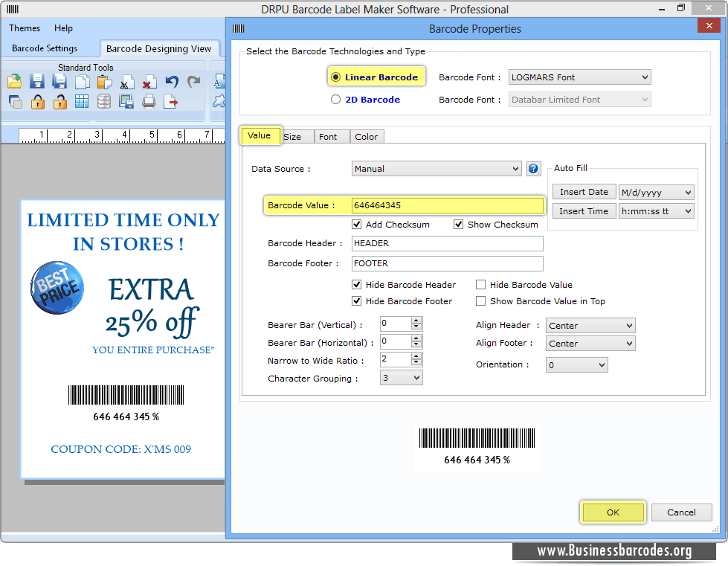Click the Insert Time button
This screenshot has height=566, width=728.
584,211
